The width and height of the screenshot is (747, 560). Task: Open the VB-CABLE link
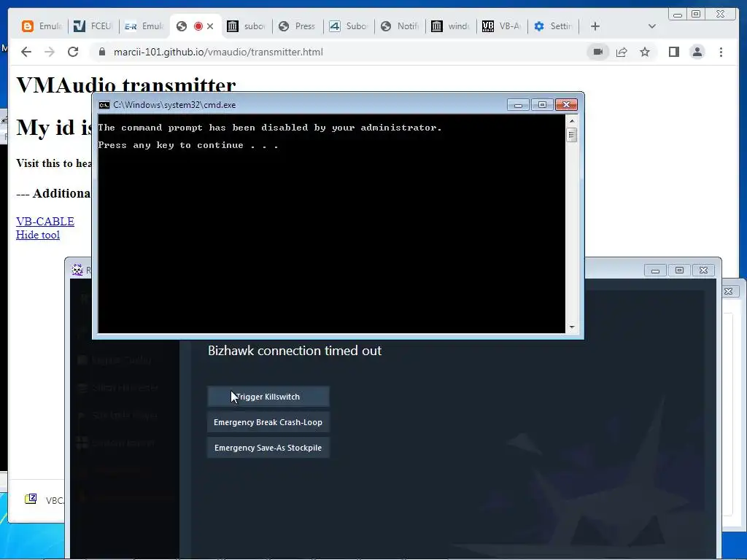tap(45, 222)
